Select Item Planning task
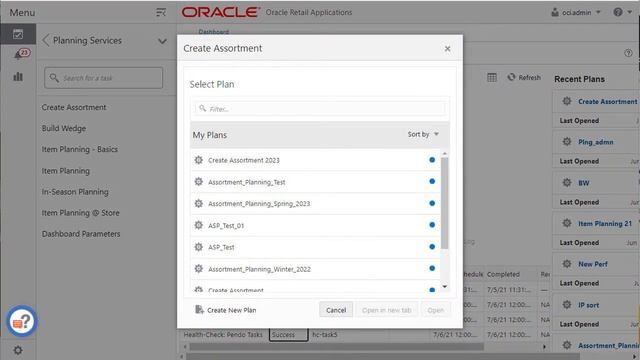The image size is (640, 360). point(66,171)
